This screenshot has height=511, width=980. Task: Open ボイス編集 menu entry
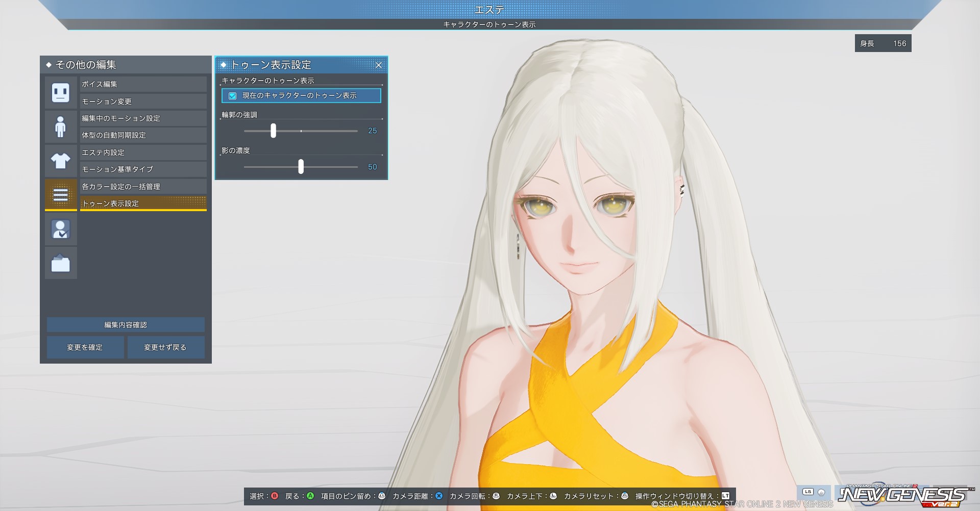point(143,84)
